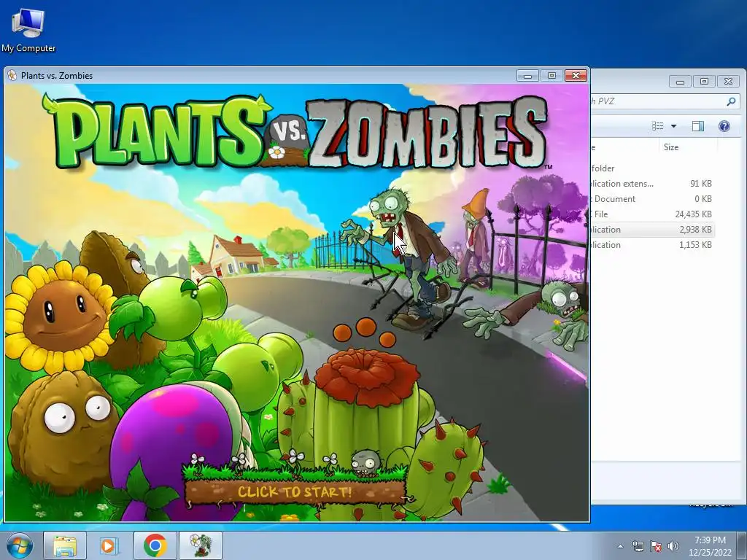This screenshot has width=747, height=560.
Task: Maximize the Plants vs. Zombies window
Action: (x=551, y=75)
